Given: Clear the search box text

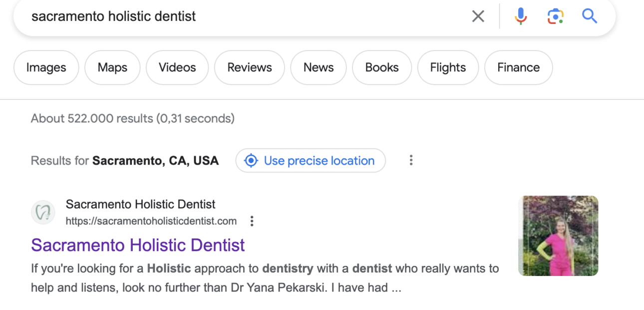Looking at the screenshot, I should coord(478,16).
